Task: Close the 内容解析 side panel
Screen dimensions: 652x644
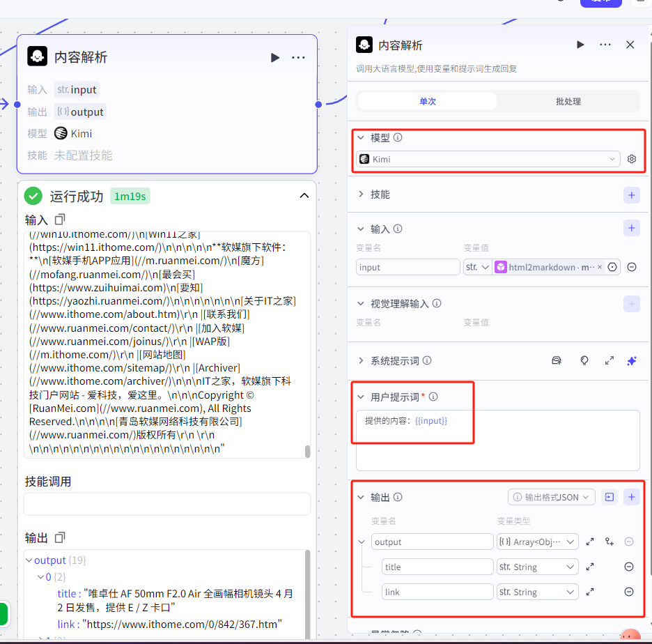Action: click(630, 45)
